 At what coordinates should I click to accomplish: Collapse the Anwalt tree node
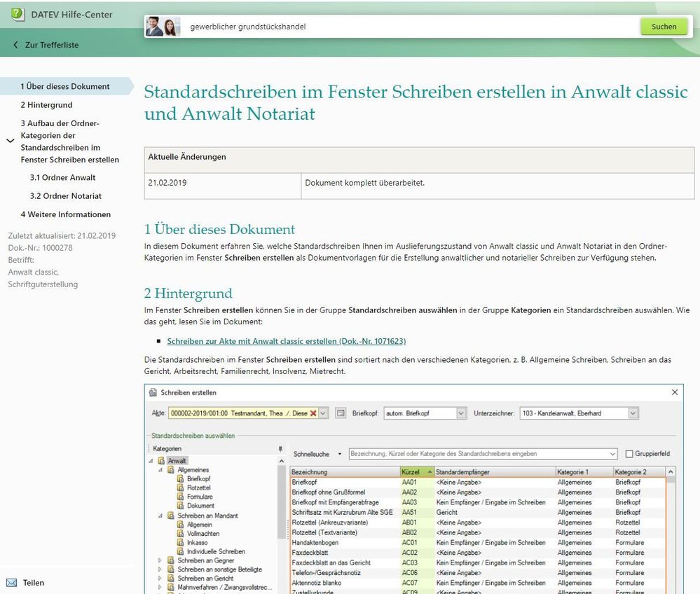pyautogui.click(x=151, y=461)
